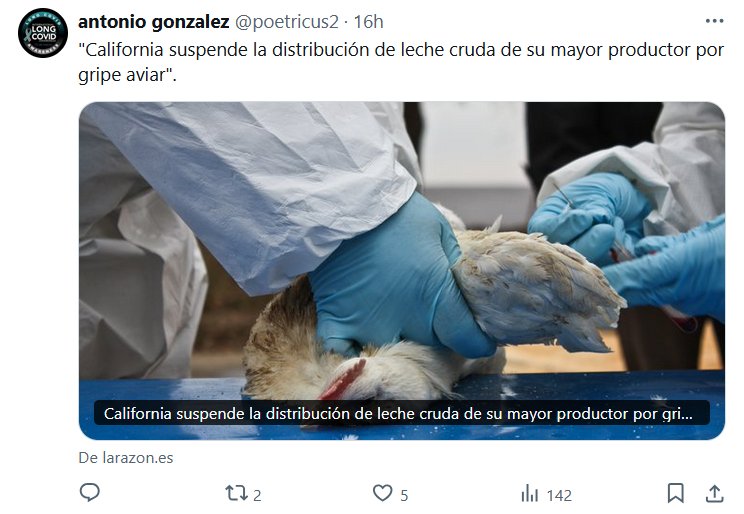Open the card headline caption overlay
The image size is (744, 514).
pyautogui.click(x=401, y=413)
